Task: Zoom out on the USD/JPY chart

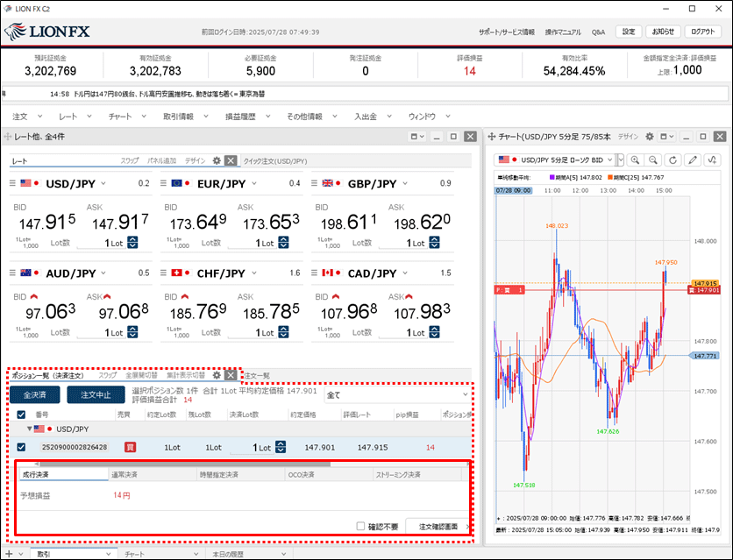Action: 654,160
